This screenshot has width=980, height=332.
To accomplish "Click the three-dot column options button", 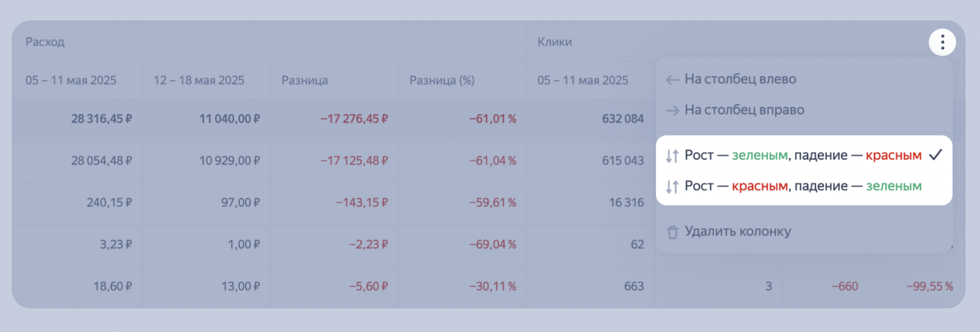I will [942, 42].
